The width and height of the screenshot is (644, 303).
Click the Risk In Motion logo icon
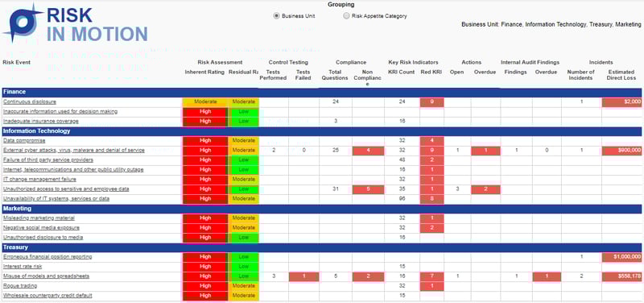click(23, 23)
